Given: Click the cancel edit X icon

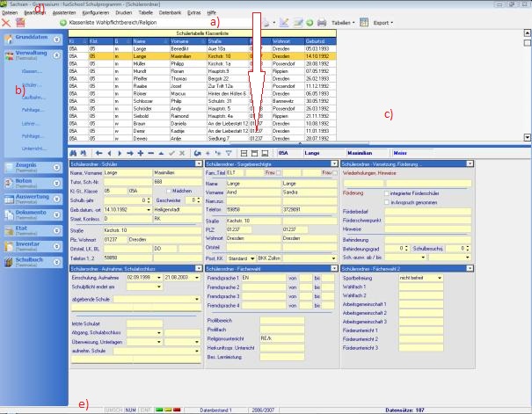Looking at the screenshot, I should coord(182,153).
